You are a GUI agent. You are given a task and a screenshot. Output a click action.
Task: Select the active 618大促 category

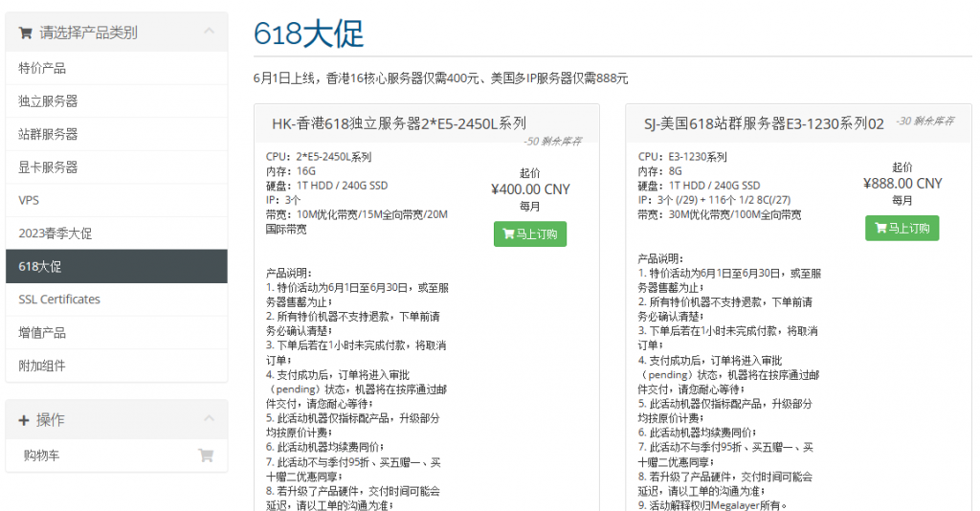coord(40,266)
